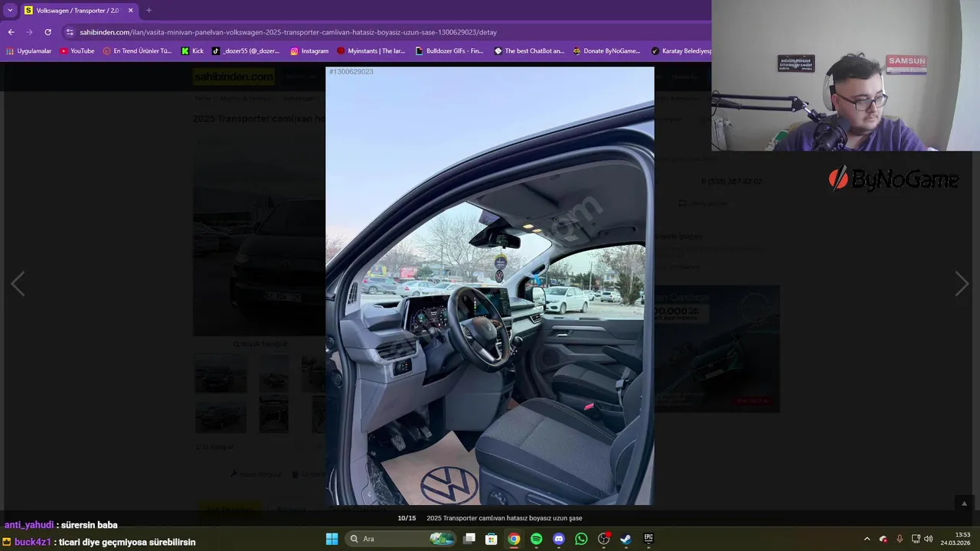Open clock showing 13:53 24.03.2026

pos(957,539)
